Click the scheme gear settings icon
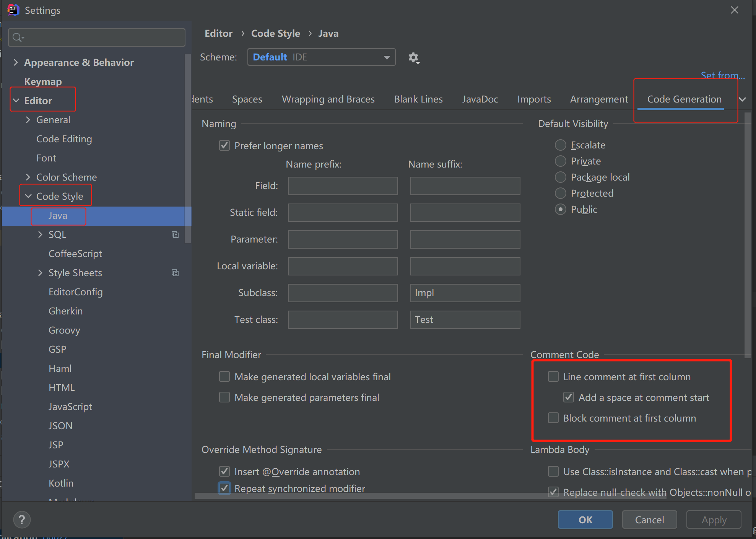 [413, 58]
